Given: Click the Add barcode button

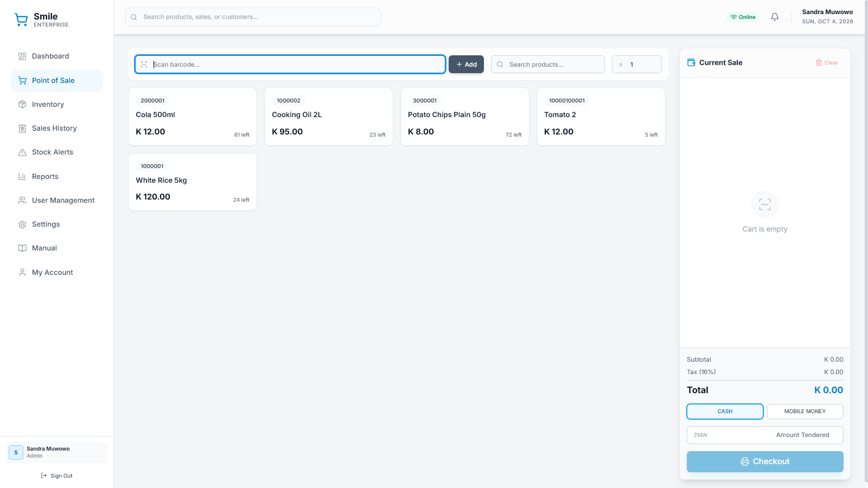Looking at the screenshot, I should (466, 65).
